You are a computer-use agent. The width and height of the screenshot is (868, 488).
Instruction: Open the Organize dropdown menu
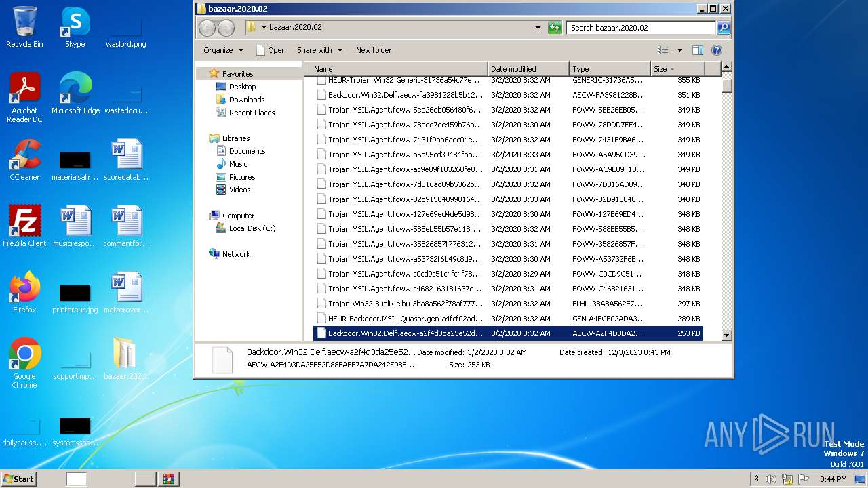coord(223,50)
